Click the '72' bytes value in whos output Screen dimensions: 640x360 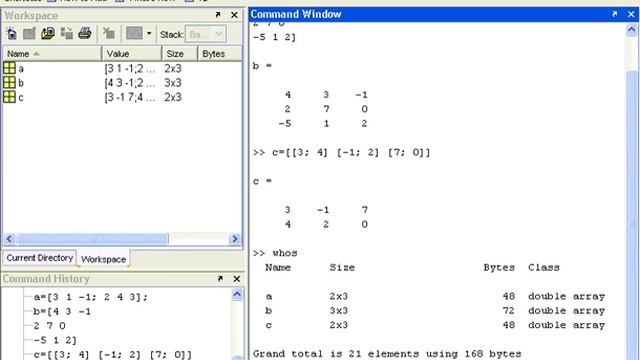pos(509,311)
